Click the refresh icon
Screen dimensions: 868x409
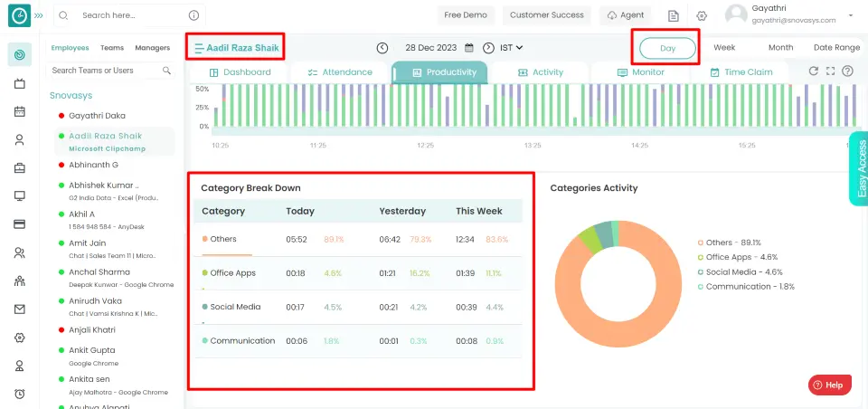coord(813,71)
